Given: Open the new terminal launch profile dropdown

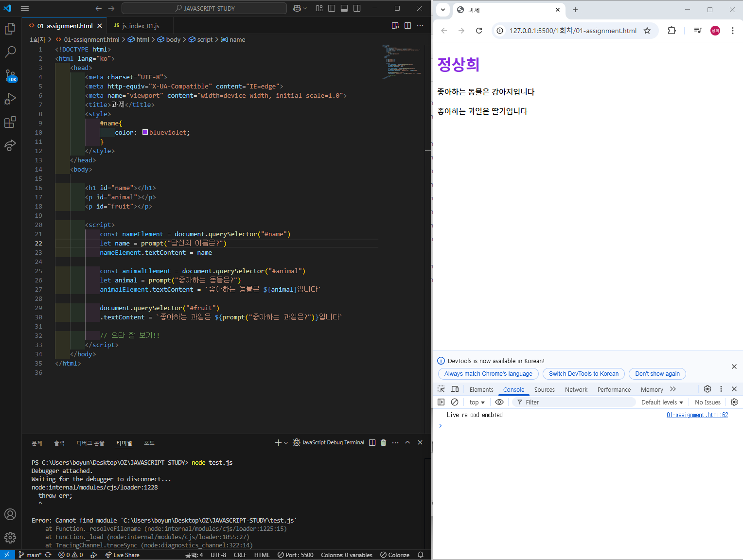Looking at the screenshot, I should tap(286, 442).
